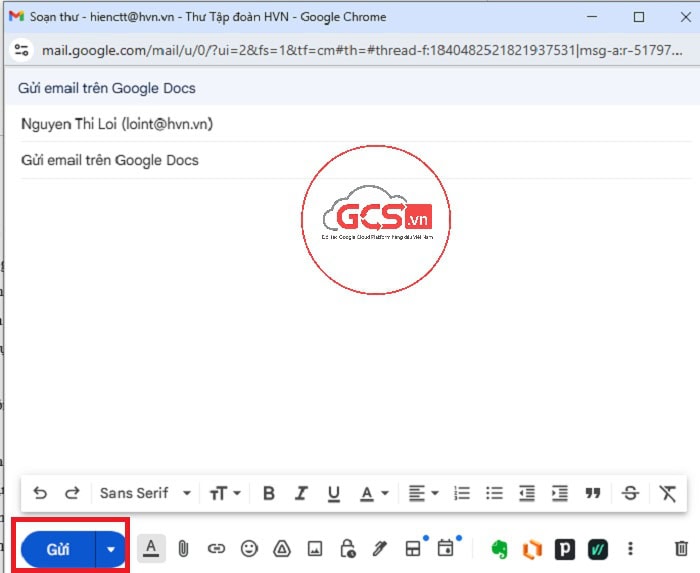Click the blue Gửi send button

click(x=58, y=549)
